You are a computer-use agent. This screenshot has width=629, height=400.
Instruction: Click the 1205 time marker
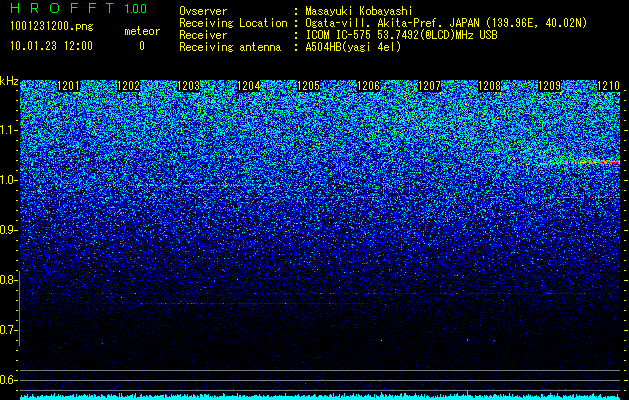(x=308, y=86)
